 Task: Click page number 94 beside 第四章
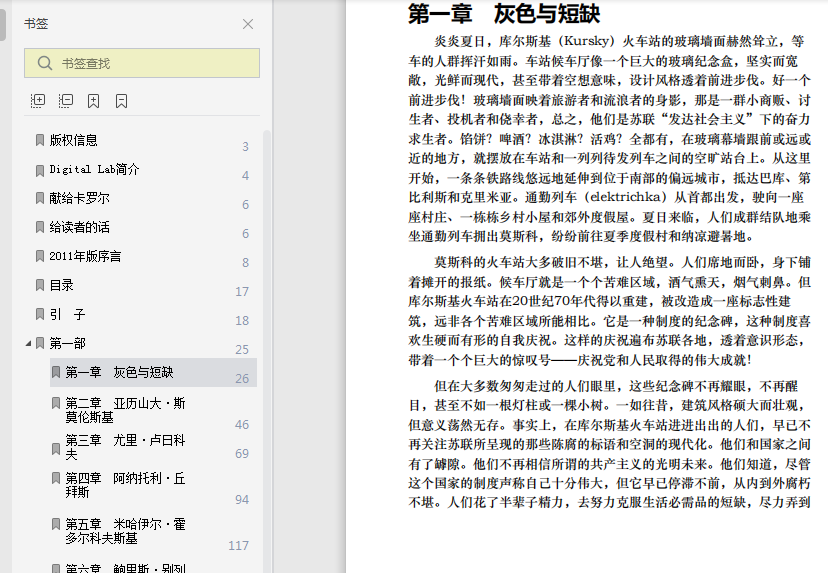242,500
